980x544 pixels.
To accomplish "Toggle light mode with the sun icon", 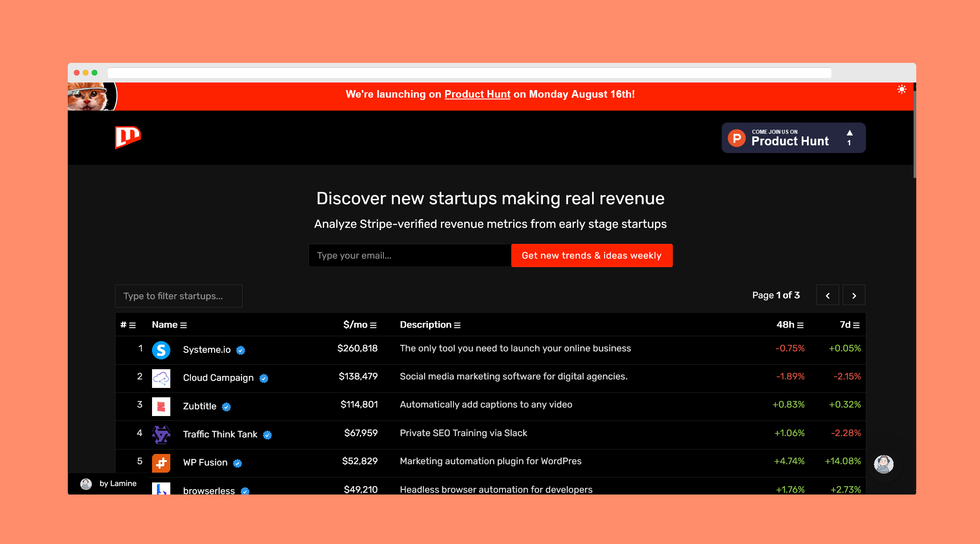I will [x=902, y=90].
